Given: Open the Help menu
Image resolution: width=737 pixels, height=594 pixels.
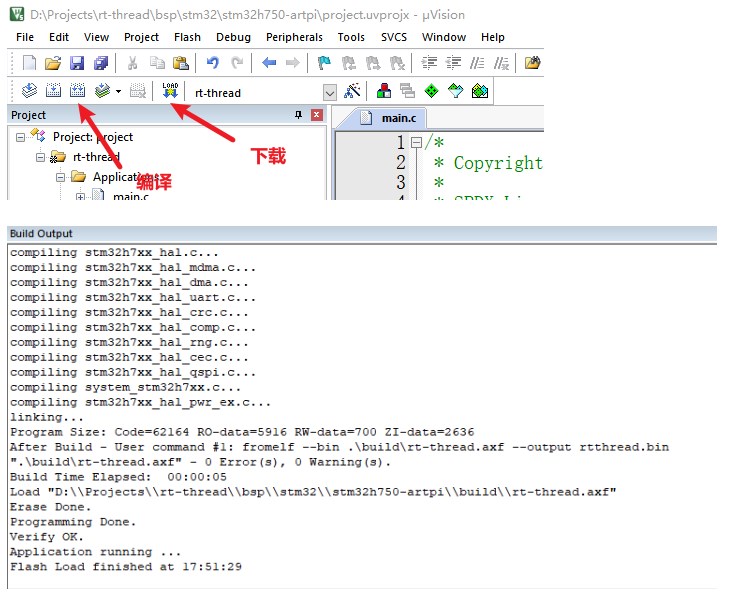Looking at the screenshot, I should [x=493, y=37].
